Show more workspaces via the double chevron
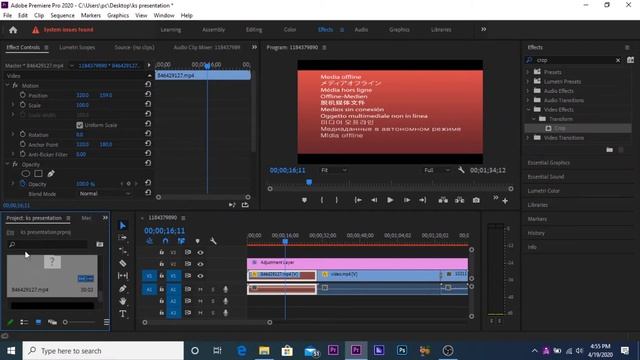Image resolution: width=640 pixels, height=360 pixels. (x=484, y=29)
